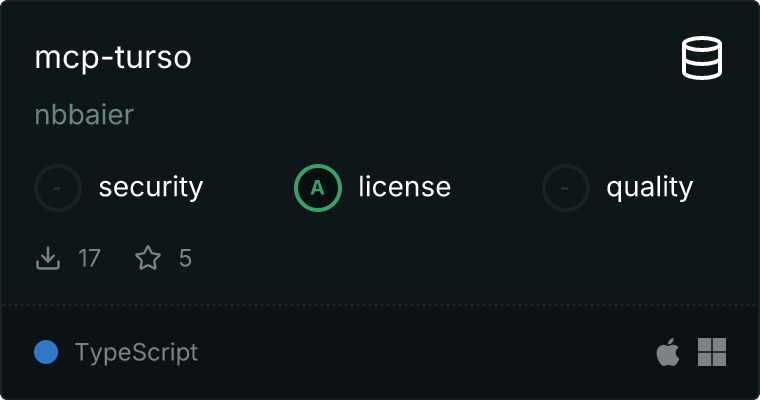Viewport: 760px width, 400px height.
Task: Click the blank card area right of the star count
Action: (x=450, y=259)
